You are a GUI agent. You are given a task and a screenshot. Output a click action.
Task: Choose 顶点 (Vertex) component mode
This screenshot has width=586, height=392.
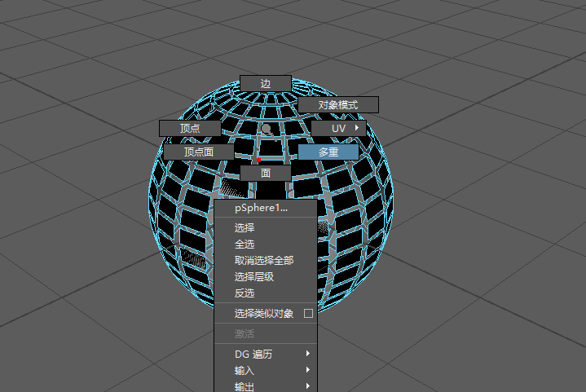[x=190, y=128]
